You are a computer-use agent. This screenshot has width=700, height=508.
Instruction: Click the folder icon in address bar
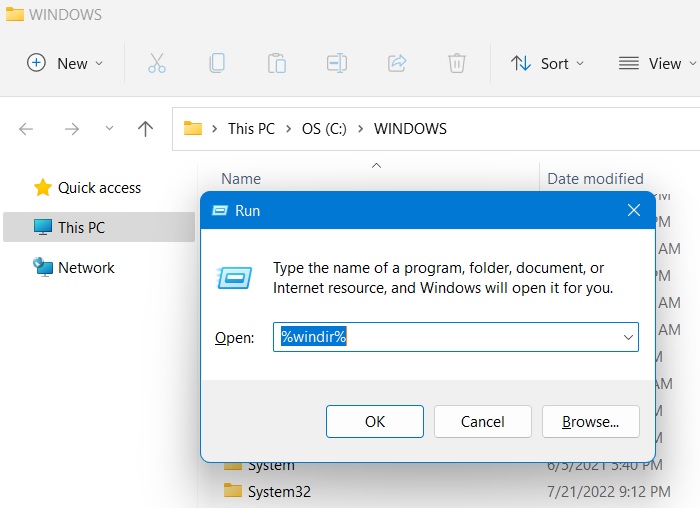tap(193, 129)
